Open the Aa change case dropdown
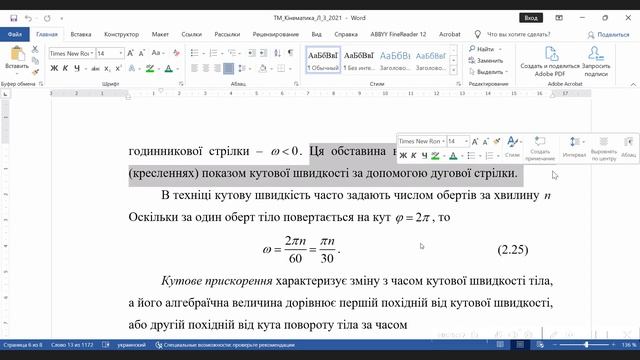This screenshot has width=640, height=360. click(158, 53)
